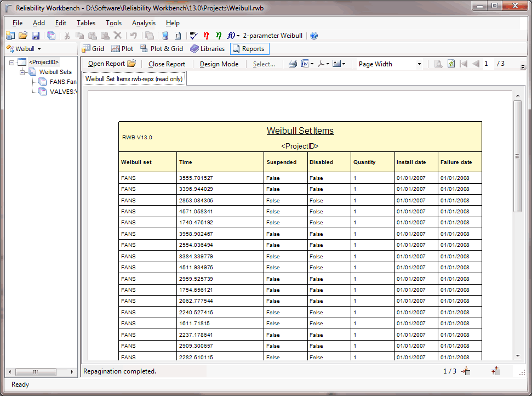Open the Page Width zoom dropdown

[x=419, y=64]
